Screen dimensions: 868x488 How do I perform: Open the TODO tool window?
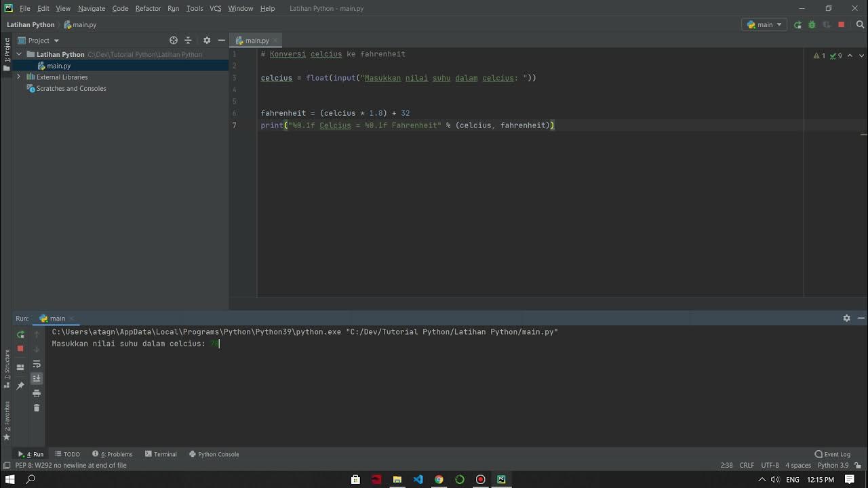pos(67,454)
